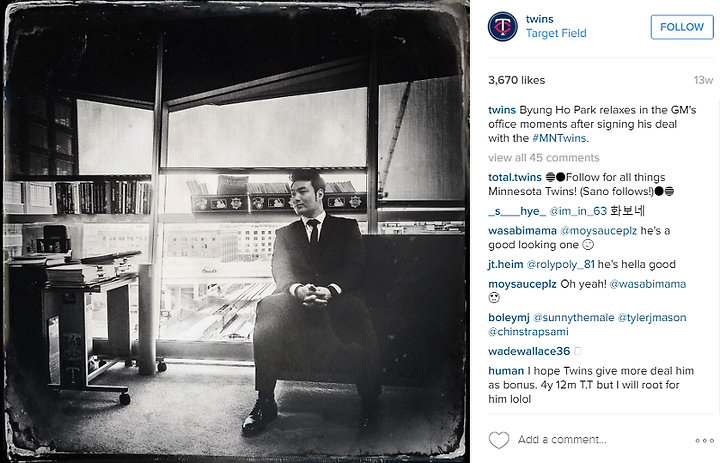
Task: Open the twins username in header
Action: click(x=540, y=19)
